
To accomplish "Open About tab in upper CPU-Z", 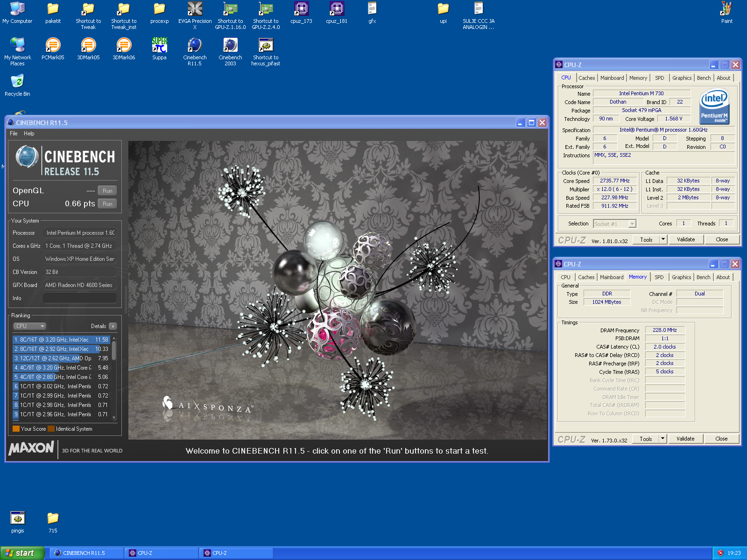I will [x=723, y=78].
